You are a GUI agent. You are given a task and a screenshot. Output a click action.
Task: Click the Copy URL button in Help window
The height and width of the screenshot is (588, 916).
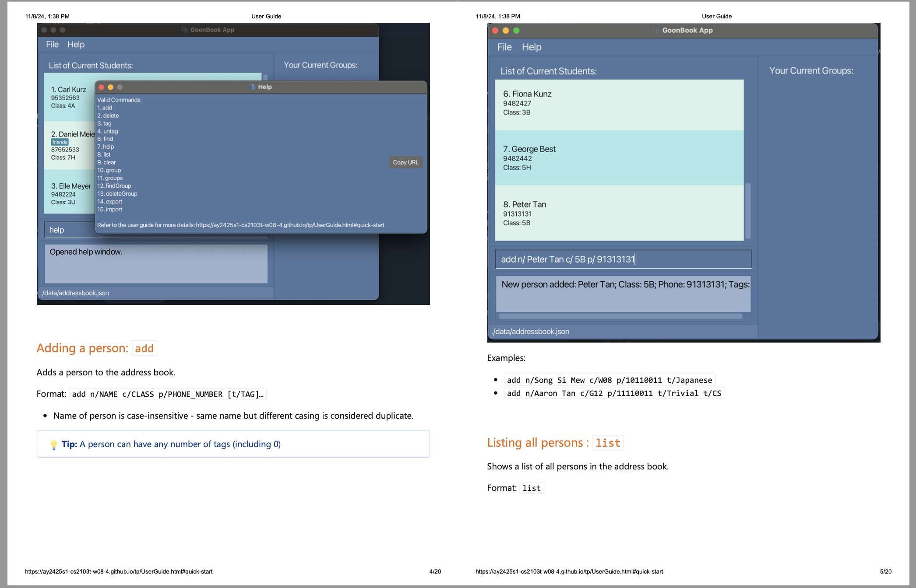coord(405,162)
